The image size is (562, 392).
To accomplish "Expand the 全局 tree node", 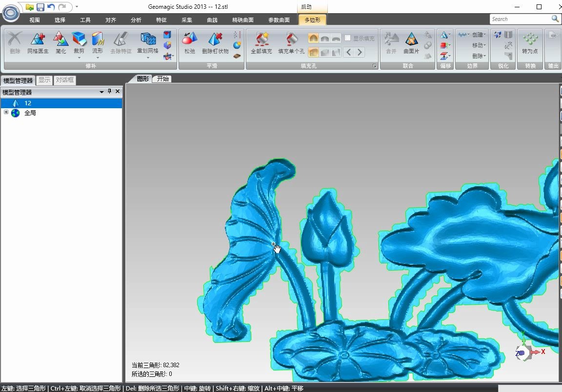I will click(6, 113).
